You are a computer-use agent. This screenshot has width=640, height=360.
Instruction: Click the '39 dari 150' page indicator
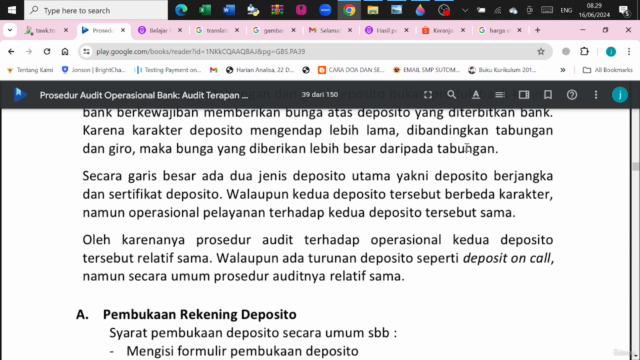pos(320,94)
